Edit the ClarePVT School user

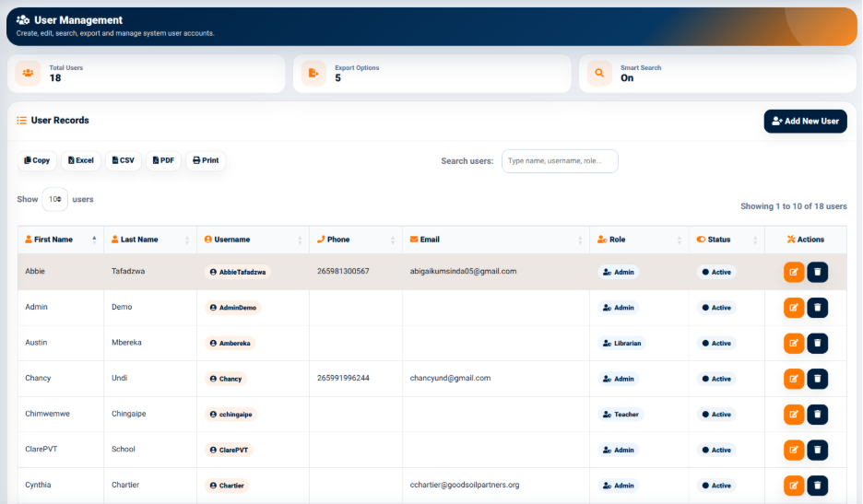(794, 450)
